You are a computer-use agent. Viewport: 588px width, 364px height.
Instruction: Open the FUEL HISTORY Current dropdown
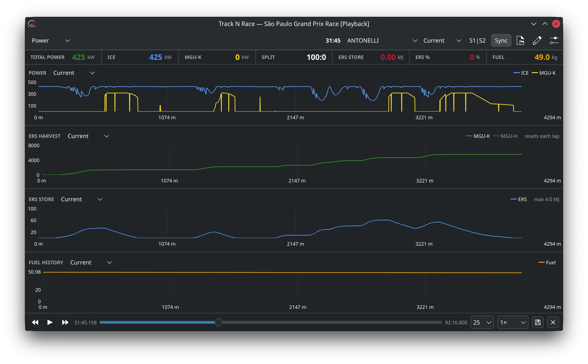tap(91, 262)
